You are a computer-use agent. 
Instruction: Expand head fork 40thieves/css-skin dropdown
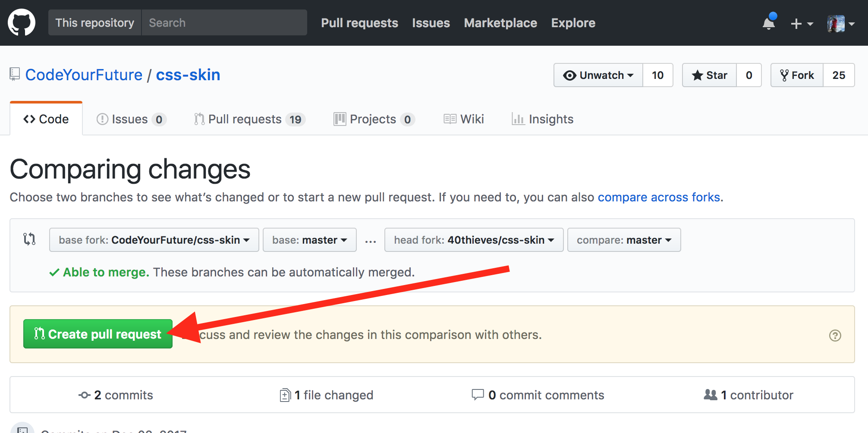[474, 240]
